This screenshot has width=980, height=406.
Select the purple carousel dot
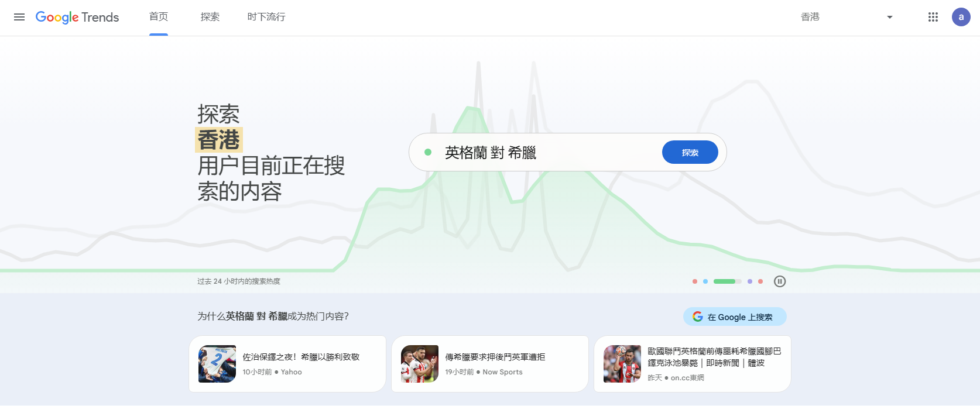750,281
